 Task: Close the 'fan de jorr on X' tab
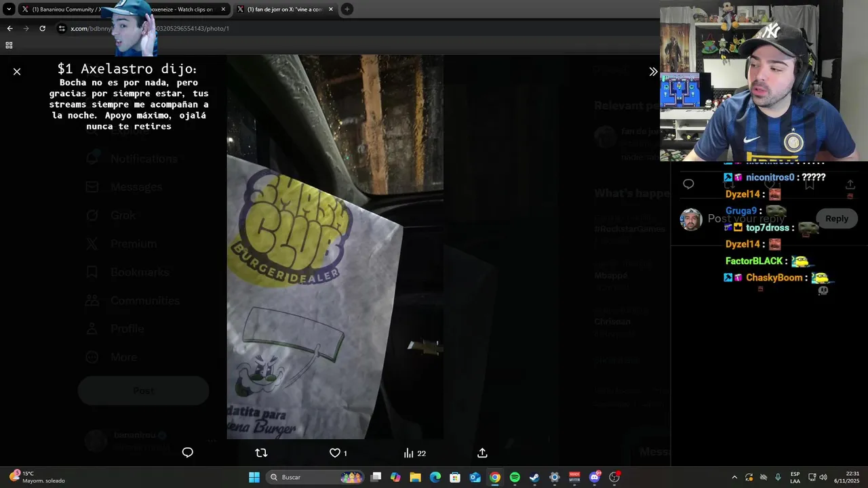331,9
